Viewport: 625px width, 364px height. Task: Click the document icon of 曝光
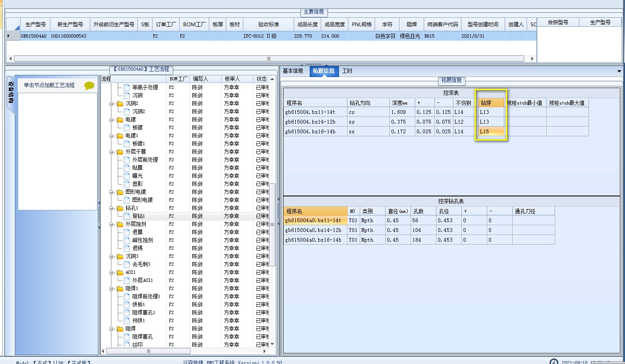point(127,176)
